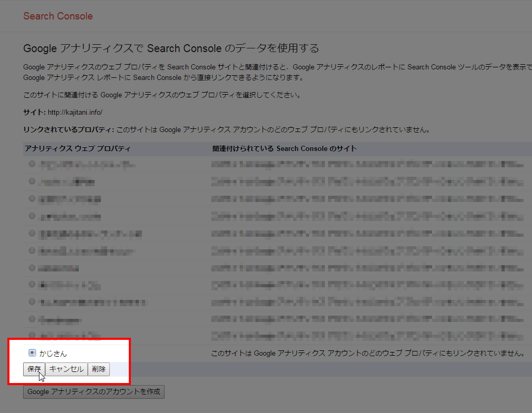Click the Search Console header title
This screenshot has width=532, height=413.
pyautogui.click(x=58, y=16)
